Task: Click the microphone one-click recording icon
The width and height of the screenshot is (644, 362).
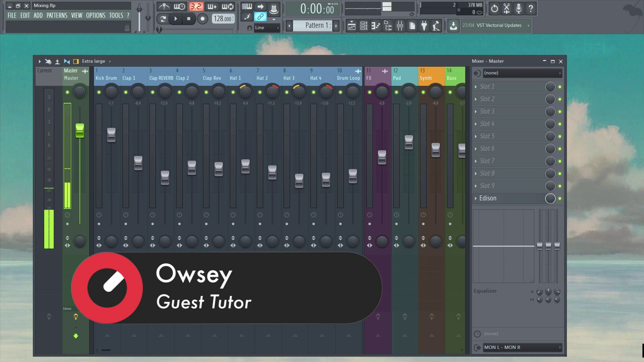Action: point(519,9)
